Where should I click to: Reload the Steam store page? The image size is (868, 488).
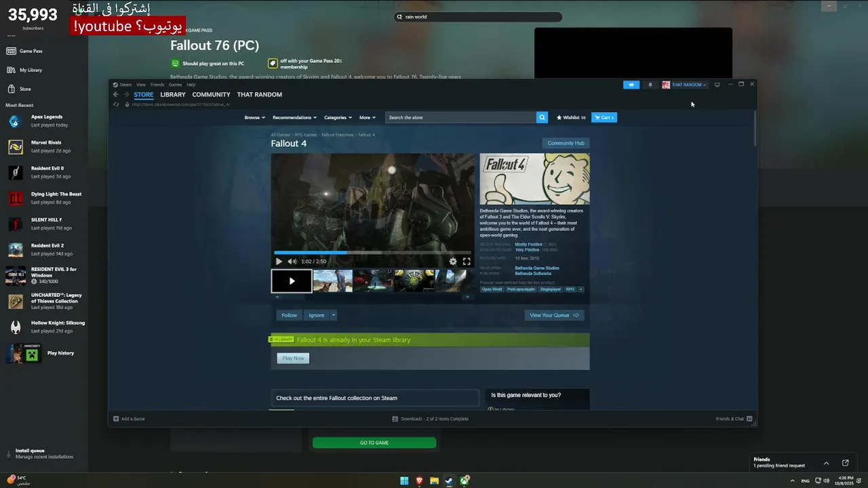116,104
